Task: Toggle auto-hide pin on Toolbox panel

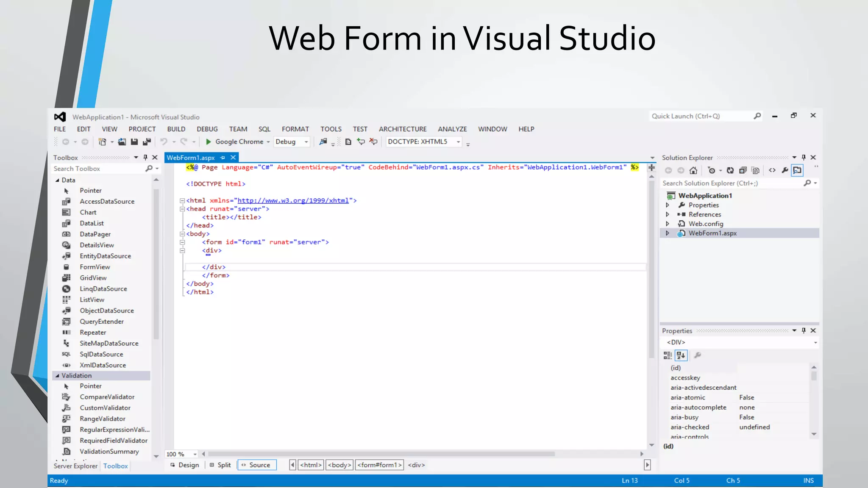Action: click(145, 158)
